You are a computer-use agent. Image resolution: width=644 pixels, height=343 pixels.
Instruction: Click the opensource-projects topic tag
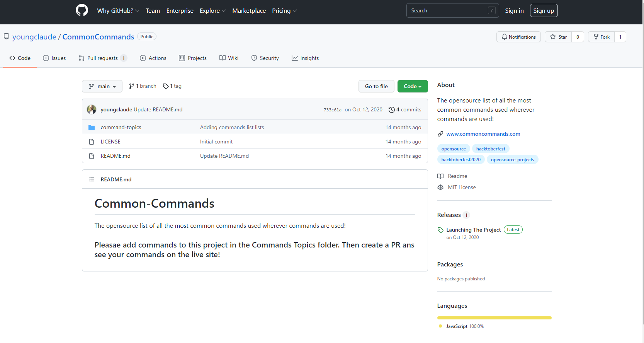512,160
